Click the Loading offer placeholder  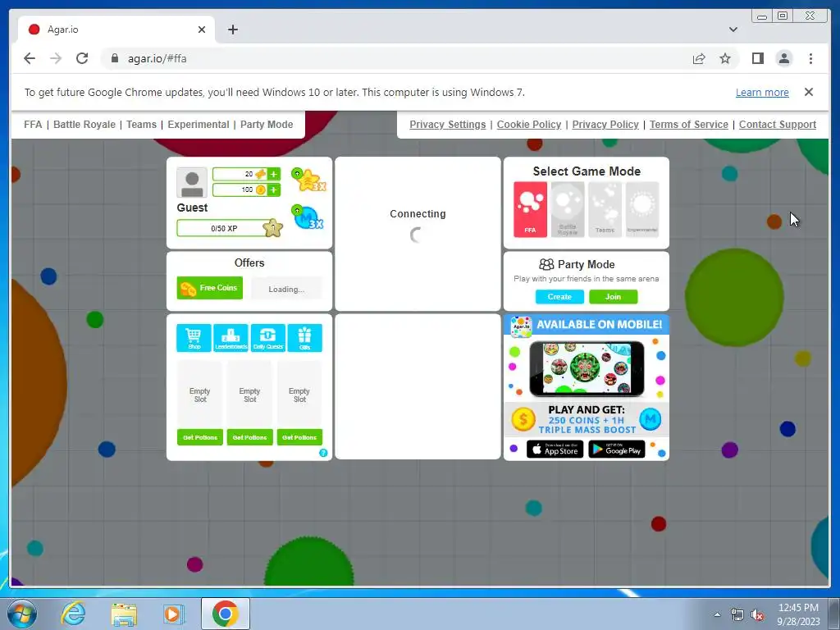pos(286,289)
